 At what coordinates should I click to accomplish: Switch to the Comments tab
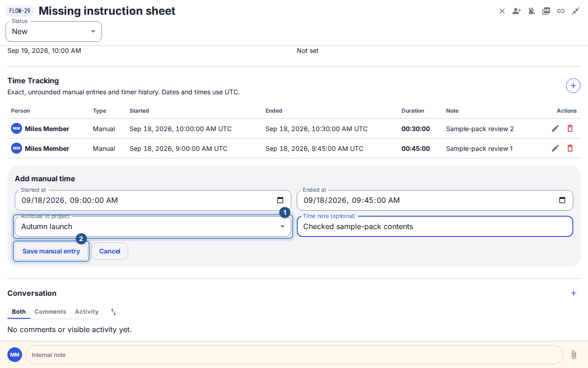(x=50, y=311)
